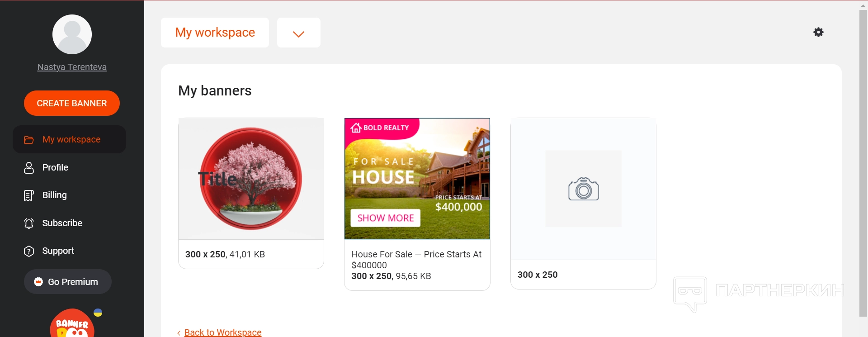
Task: Click the person icon beside Profile
Action: pos(29,168)
